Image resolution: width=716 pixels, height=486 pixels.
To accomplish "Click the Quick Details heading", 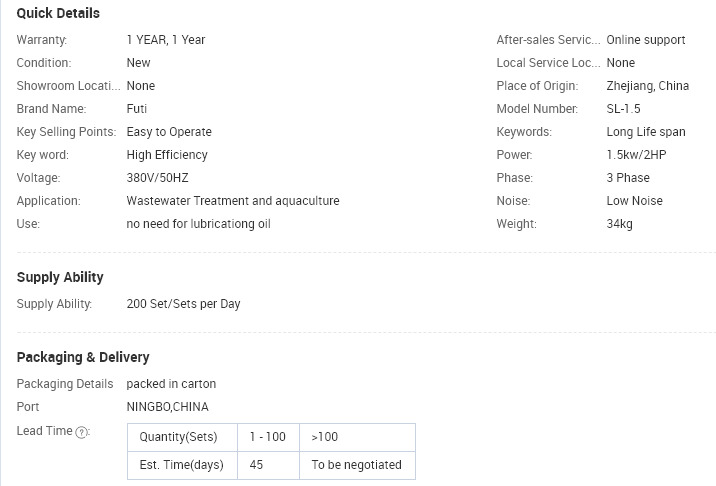I will pyautogui.click(x=58, y=13).
